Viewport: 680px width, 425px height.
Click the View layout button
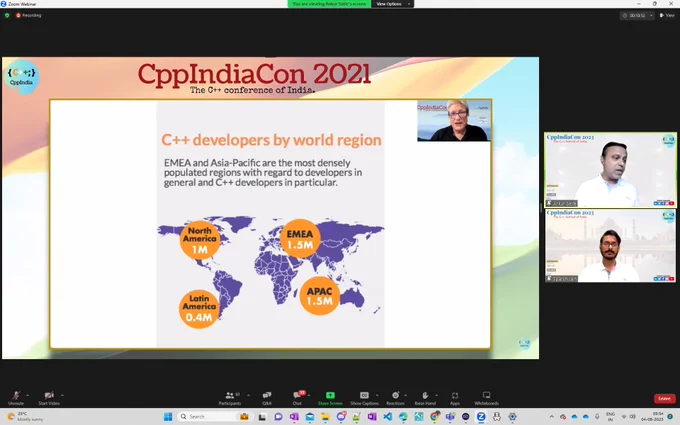click(667, 15)
